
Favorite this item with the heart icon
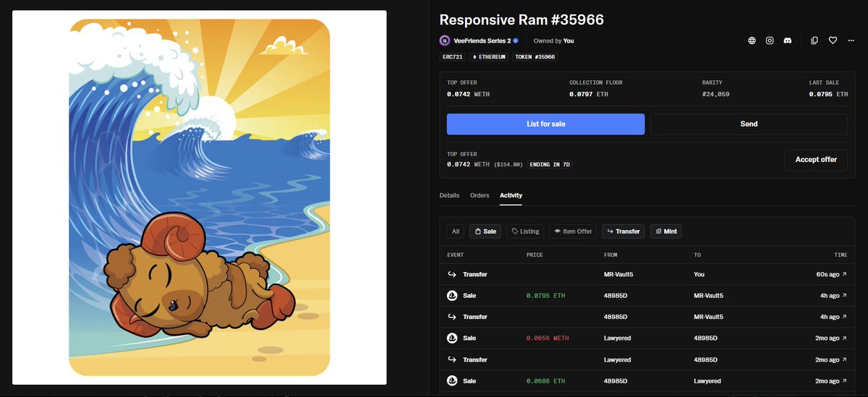click(833, 40)
